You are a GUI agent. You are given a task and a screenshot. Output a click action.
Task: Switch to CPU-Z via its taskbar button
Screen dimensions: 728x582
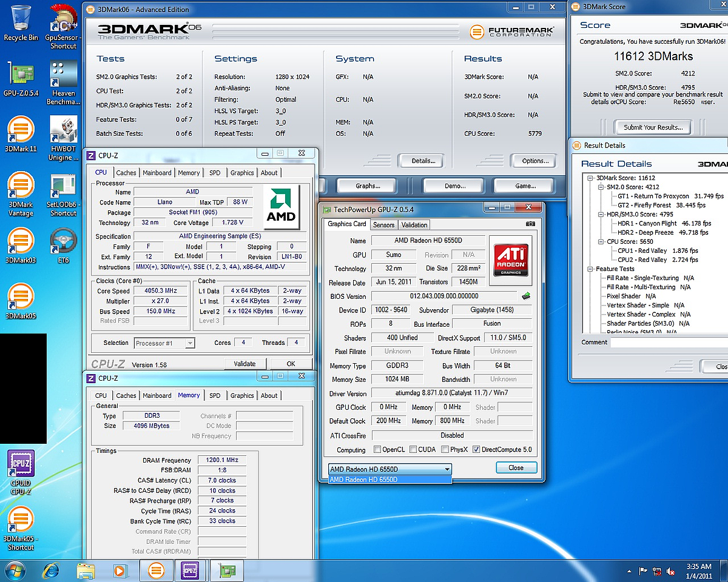pos(190,570)
